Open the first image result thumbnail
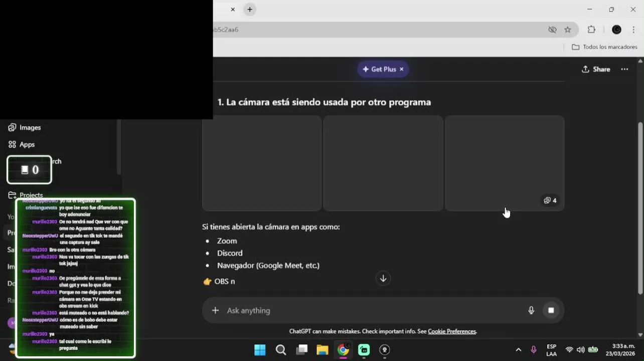The width and height of the screenshot is (644, 361). tap(262, 163)
